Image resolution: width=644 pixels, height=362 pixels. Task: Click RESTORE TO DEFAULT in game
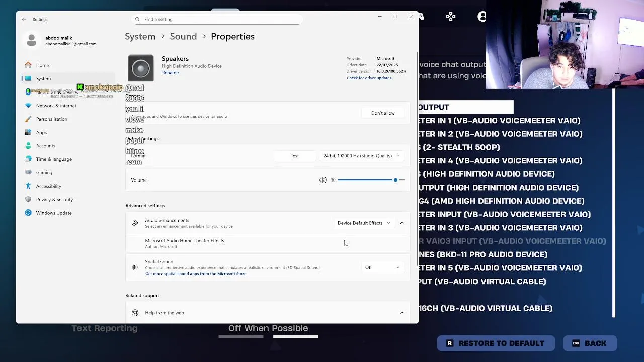(x=496, y=343)
